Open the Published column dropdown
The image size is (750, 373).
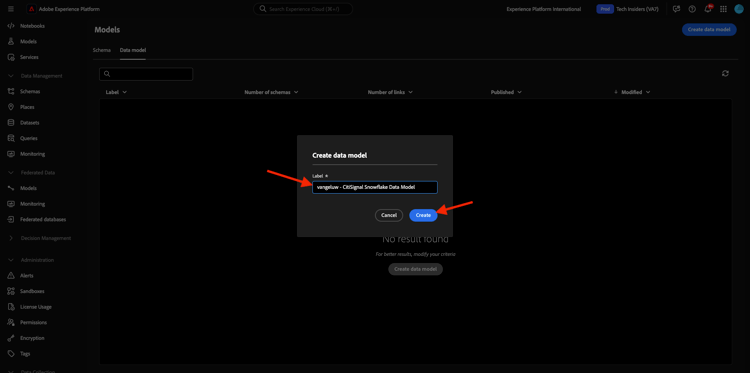[506, 92]
